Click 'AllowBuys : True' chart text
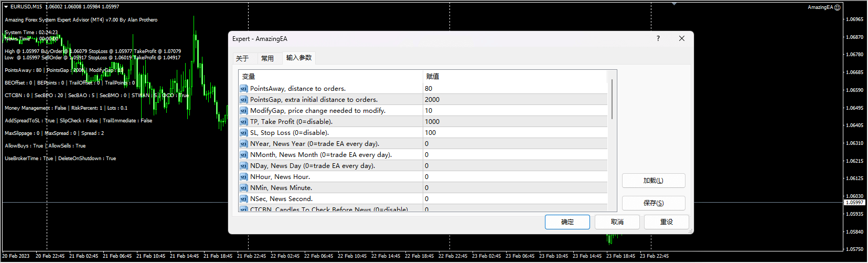 (24, 146)
